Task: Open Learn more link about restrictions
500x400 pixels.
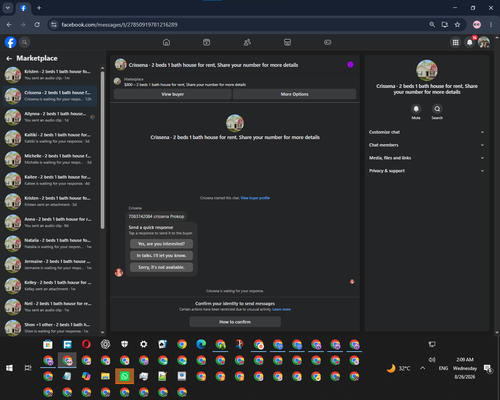Action: coord(281,309)
